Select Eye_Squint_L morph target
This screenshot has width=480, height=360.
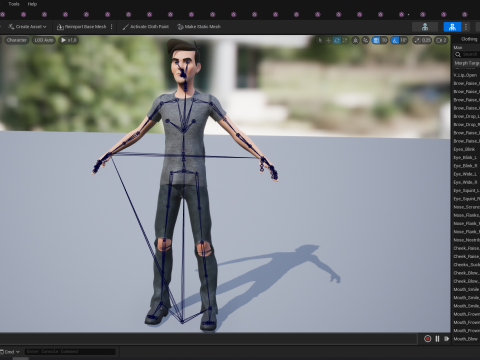(x=466, y=191)
